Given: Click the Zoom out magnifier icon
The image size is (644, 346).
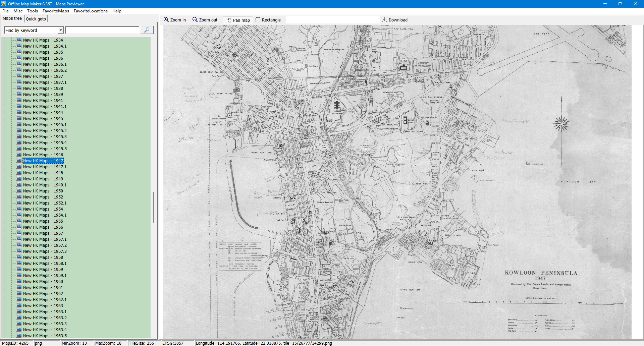Looking at the screenshot, I should (x=195, y=20).
